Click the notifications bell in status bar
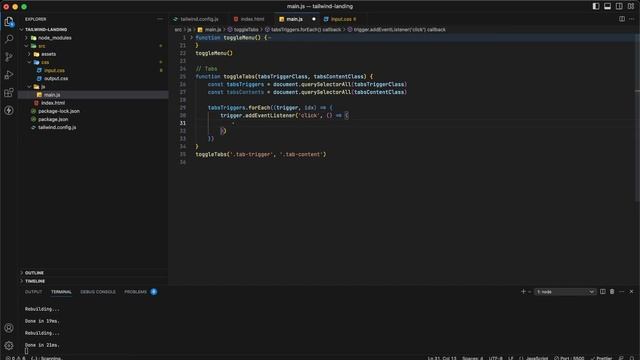 point(632,358)
